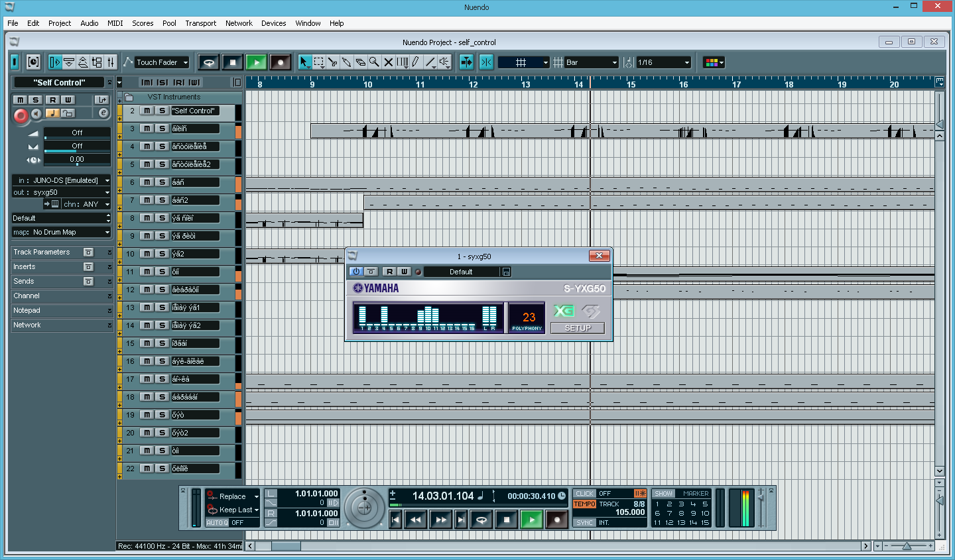
Task: Click Record button in transport panel
Action: click(x=556, y=520)
